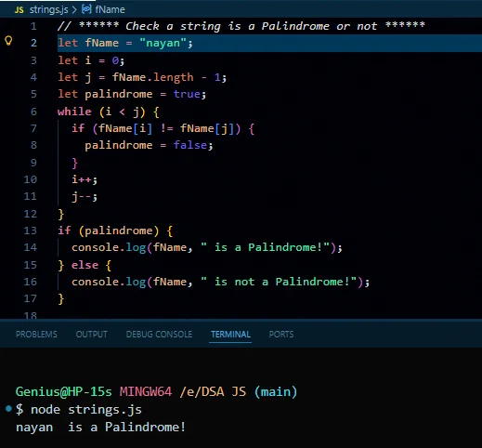Screen dimensions: 482x448
Task: Click " is not a Palindrome!" string on line 16
Action: [x=279, y=282]
